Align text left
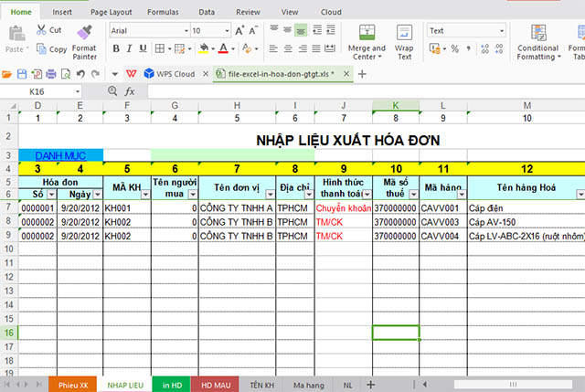Image resolution: width=585 pixels, height=392 pixels. click(273, 48)
